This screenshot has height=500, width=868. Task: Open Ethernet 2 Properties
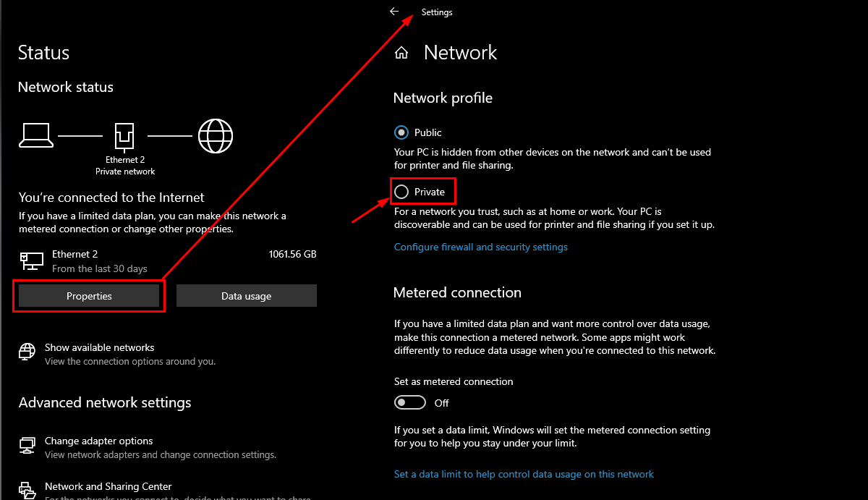click(89, 296)
